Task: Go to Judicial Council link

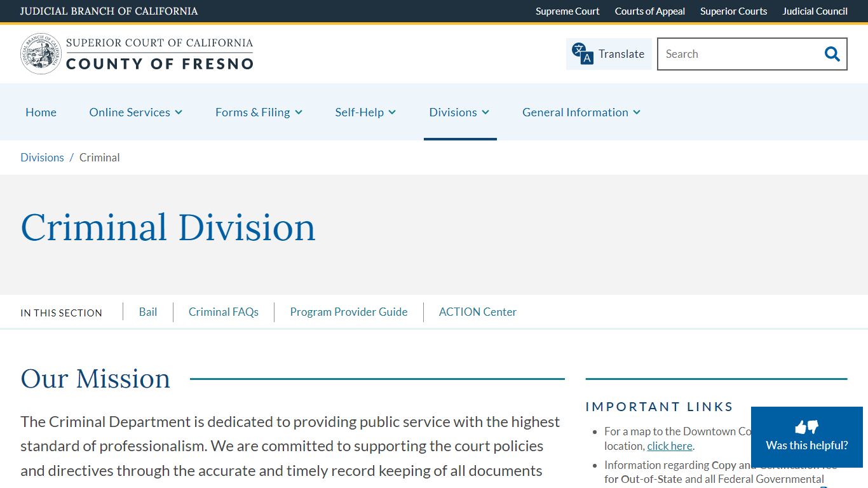Action: (x=815, y=11)
